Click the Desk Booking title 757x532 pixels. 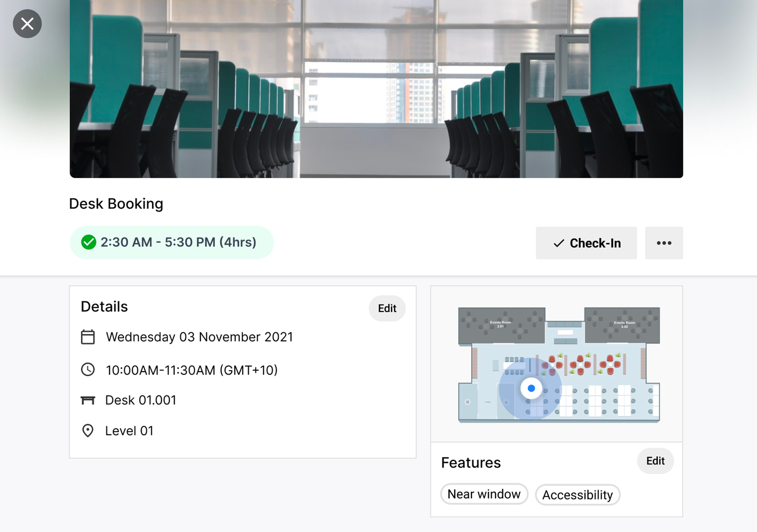(116, 204)
